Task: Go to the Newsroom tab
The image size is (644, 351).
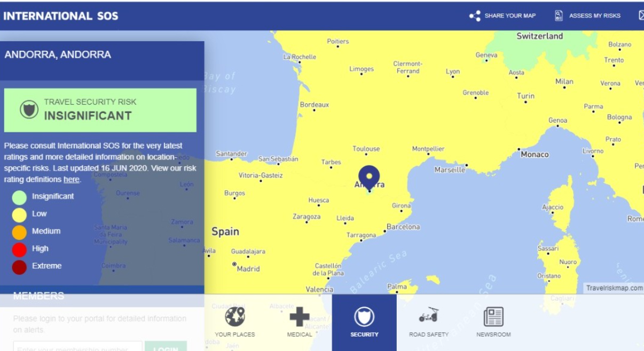Action: 493,322
